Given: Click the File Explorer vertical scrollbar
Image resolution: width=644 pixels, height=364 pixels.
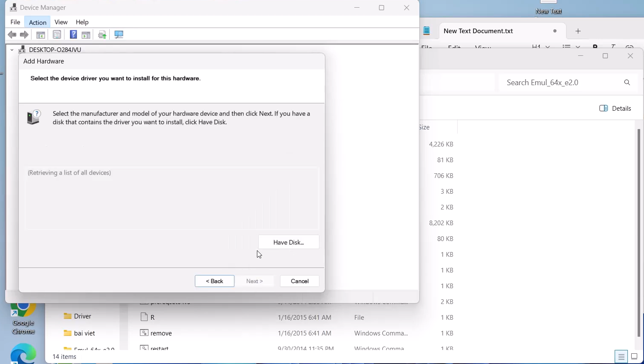Looking at the screenshot, I should click(638, 232).
